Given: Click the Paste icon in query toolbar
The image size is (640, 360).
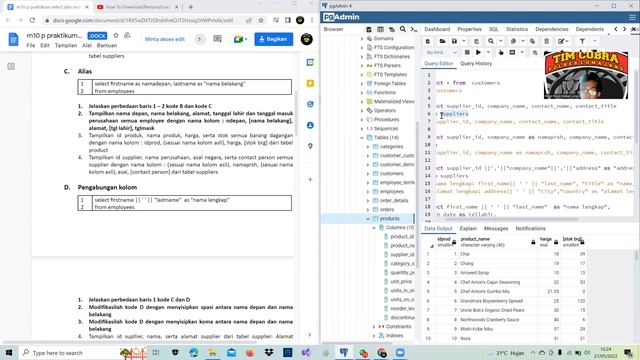Looking at the screenshot, I should (x=532, y=41).
